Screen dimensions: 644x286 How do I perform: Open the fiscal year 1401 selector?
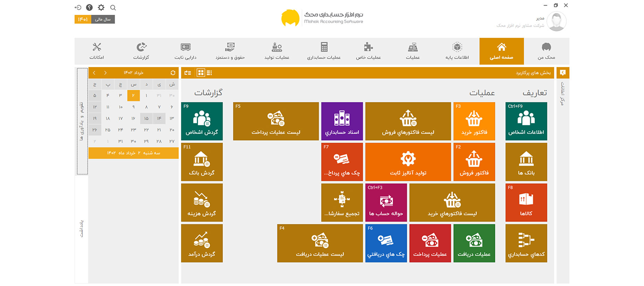[83, 20]
